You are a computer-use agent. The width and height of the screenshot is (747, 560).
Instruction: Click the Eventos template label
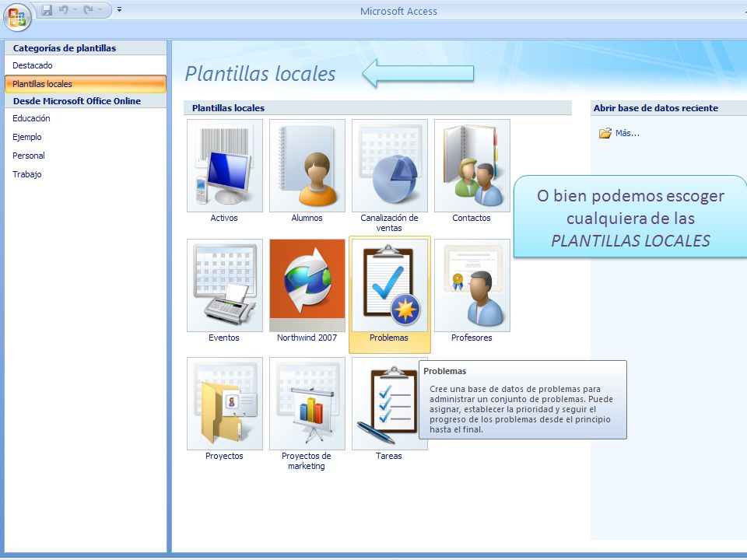point(224,338)
